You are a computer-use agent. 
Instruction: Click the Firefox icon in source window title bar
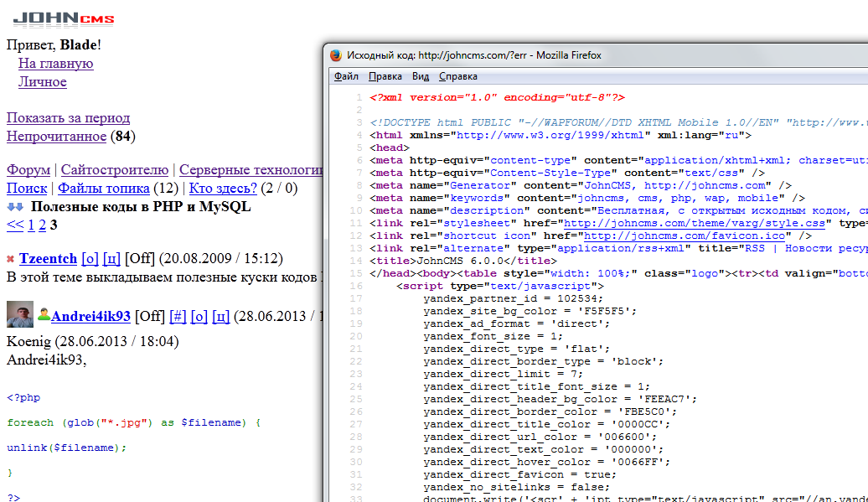pyautogui.click(x=336, y=55)
